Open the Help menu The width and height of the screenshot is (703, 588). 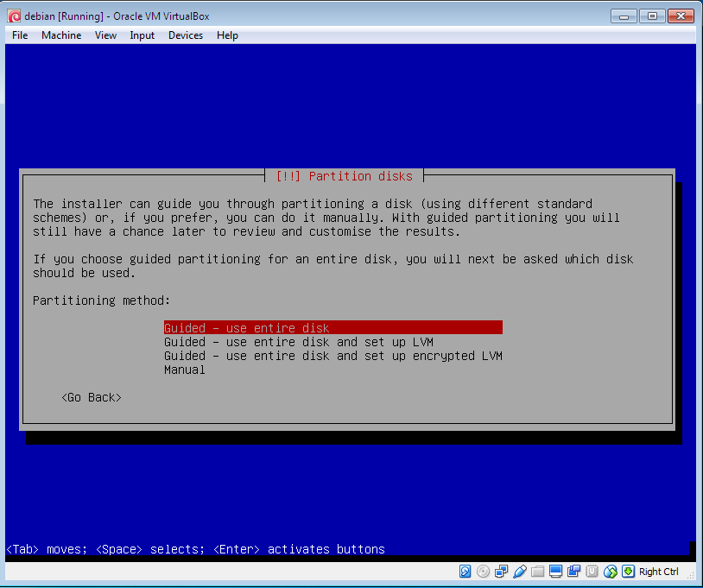pyautogui.click(x=227, y=35)
